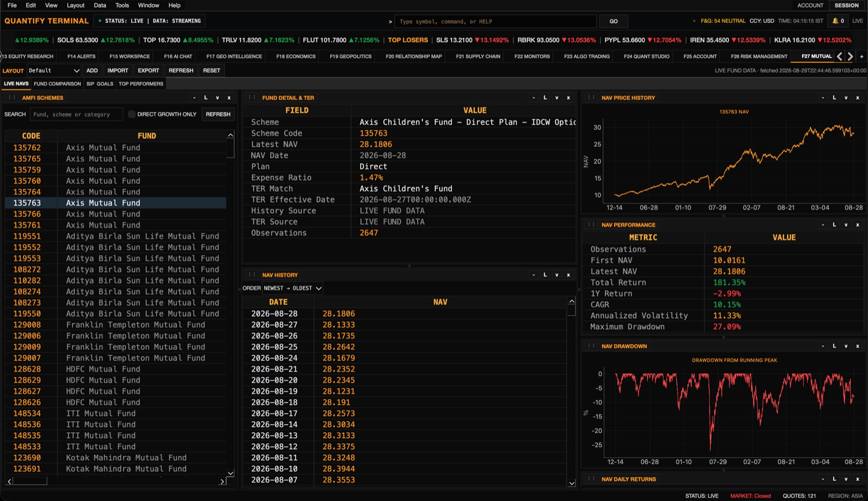Open the Layout Default dropdown
868x501 pixels.
[x=54, y=70]
